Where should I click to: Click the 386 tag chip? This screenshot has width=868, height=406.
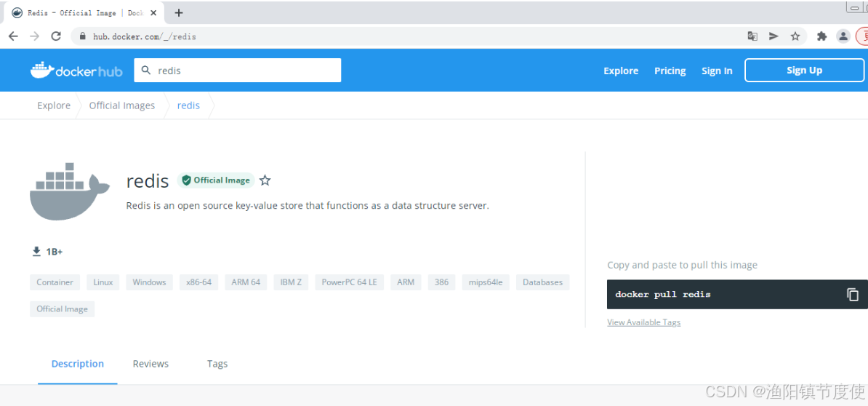(442, 282)
